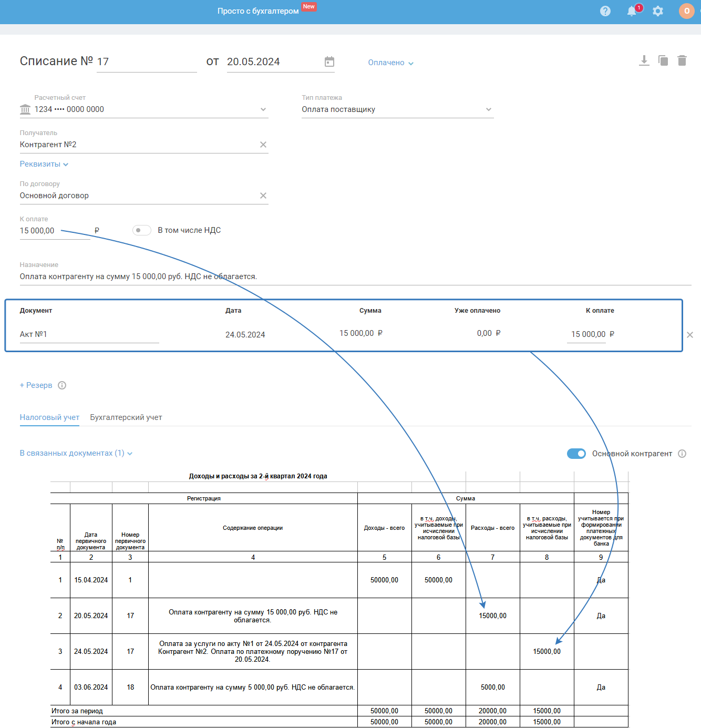The height and width of the screenshot is (728, 701).
Task: Click the delete trash icon
Action: click(682, 60)
